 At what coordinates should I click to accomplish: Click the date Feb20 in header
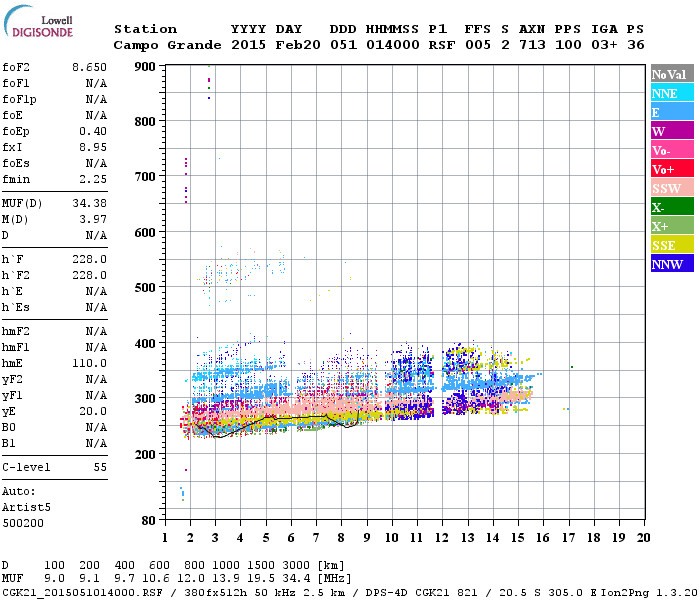pyautogui.click(x=298, y=45)
